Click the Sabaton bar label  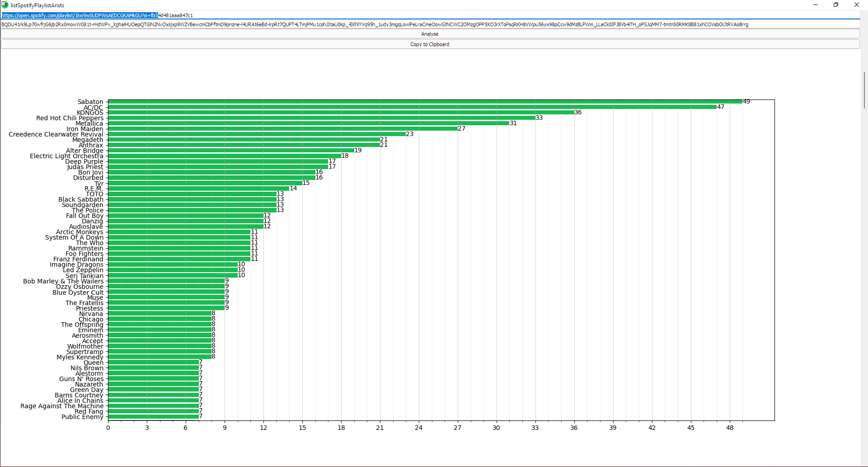point(90,102)
